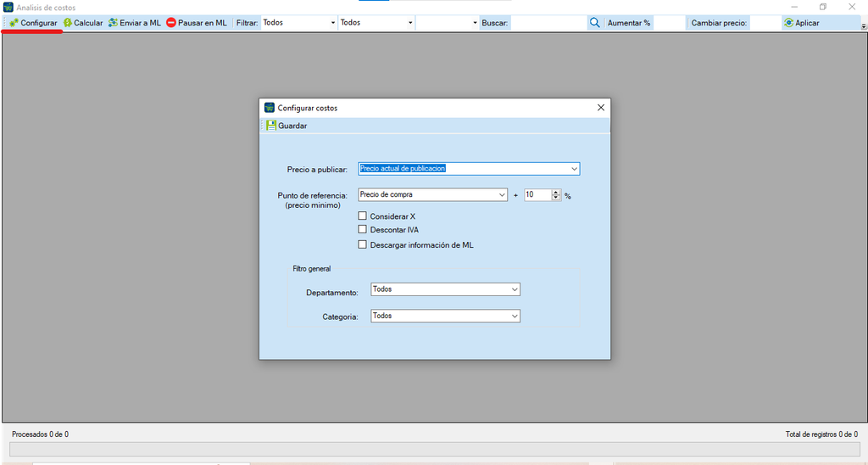The width and height of the screenshot is (868, 465).
Task: Click the magnifying glass search icon
Action: [x=594, y=23]
